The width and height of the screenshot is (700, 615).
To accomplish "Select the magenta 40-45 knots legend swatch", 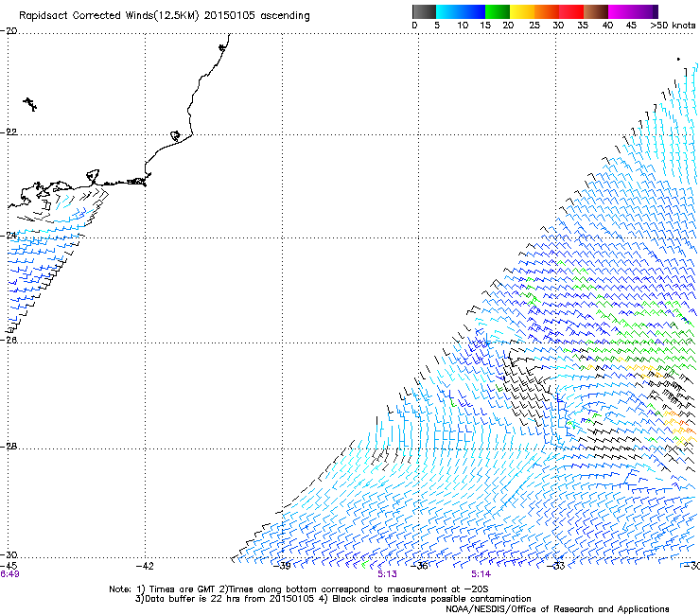I will (621, 11).
